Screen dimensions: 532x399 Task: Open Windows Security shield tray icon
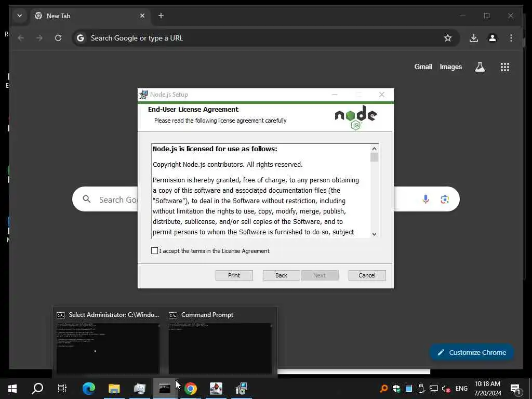[x=396, y=389]
